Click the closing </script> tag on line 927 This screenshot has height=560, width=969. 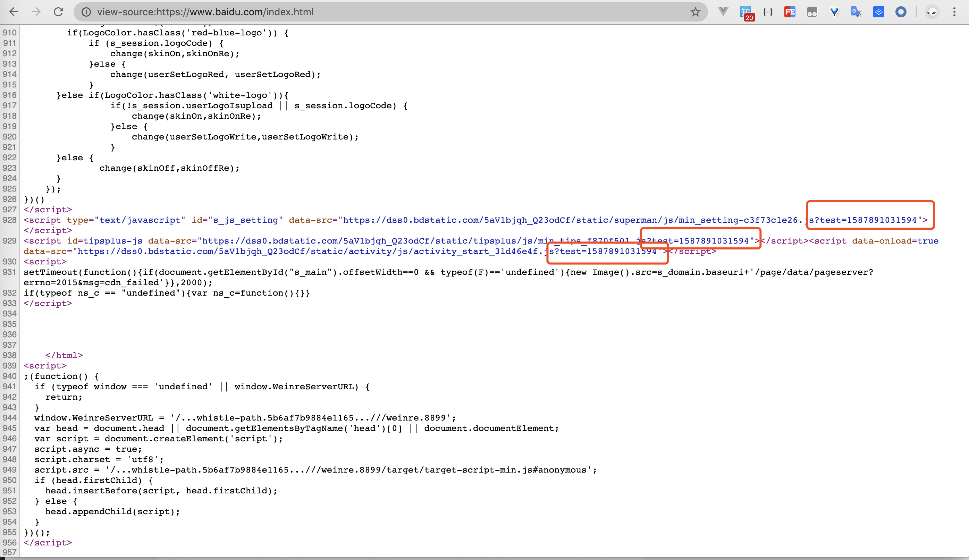[x=48, y=210]
